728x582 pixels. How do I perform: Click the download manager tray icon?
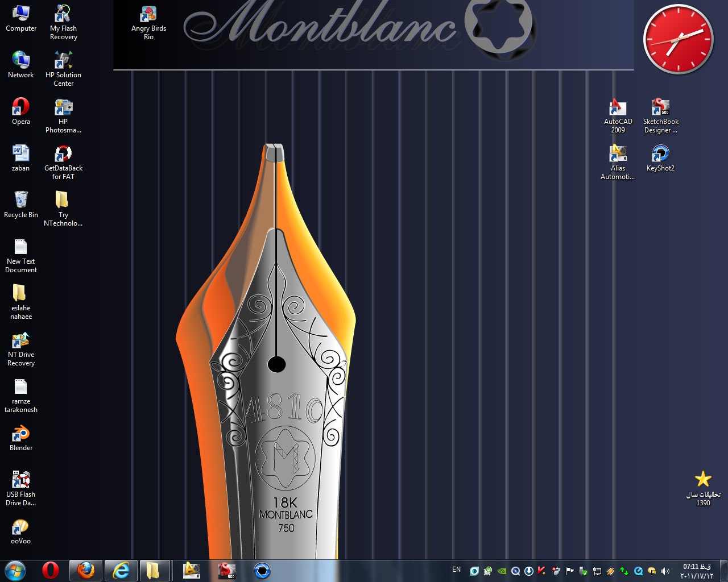point(529,571)
